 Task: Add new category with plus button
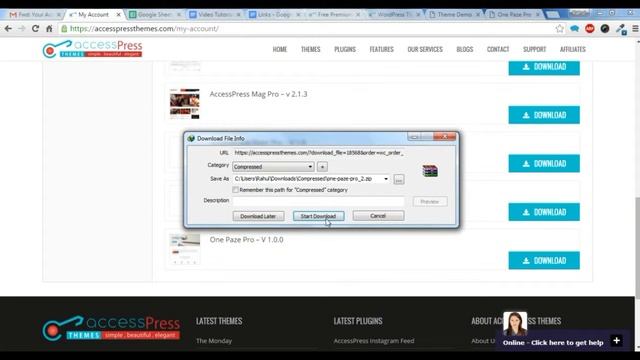pyautogui.click(x=322, y=167)
